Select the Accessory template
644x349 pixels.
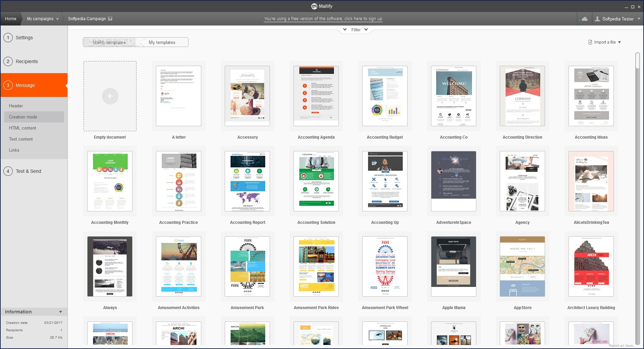[247, 96]
